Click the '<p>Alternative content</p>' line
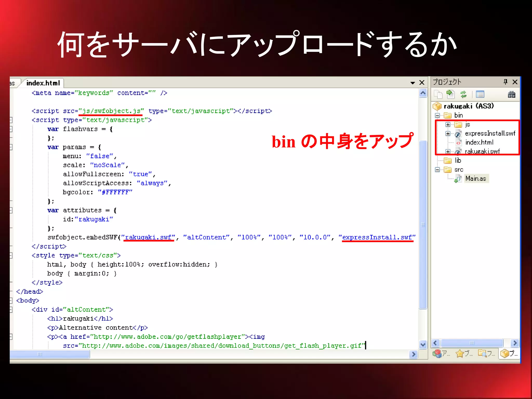Viewport: 532px width, 399px height. [97, 328]
